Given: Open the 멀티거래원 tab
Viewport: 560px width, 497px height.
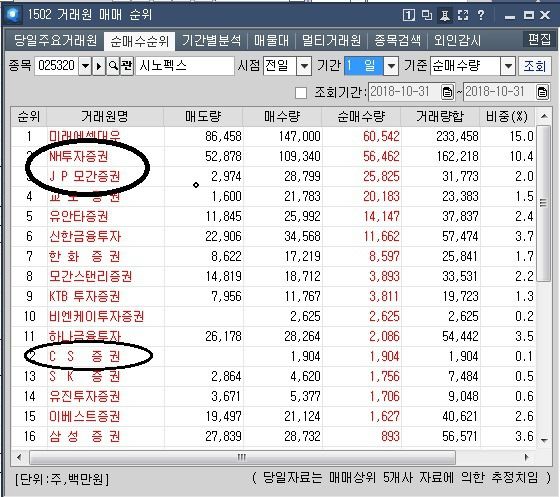Looking at the screenshot, I should (331, 40).
